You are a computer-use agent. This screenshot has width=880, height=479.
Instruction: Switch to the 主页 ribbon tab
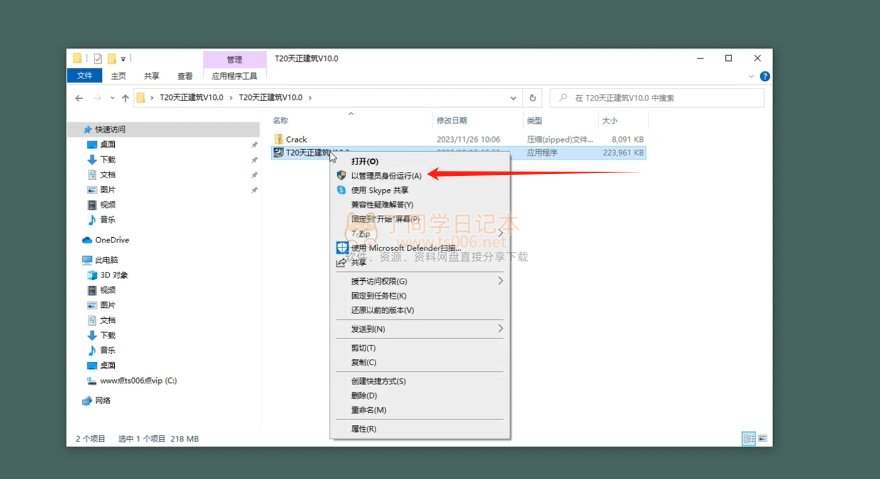click(x=118, y=76)
